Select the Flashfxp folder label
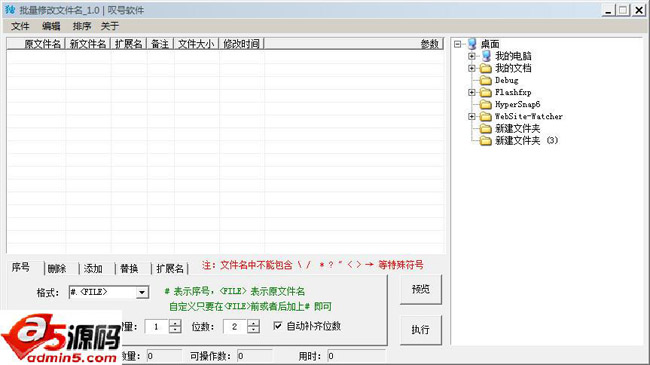This screenshot has width=650, height=365. [513, 92]
